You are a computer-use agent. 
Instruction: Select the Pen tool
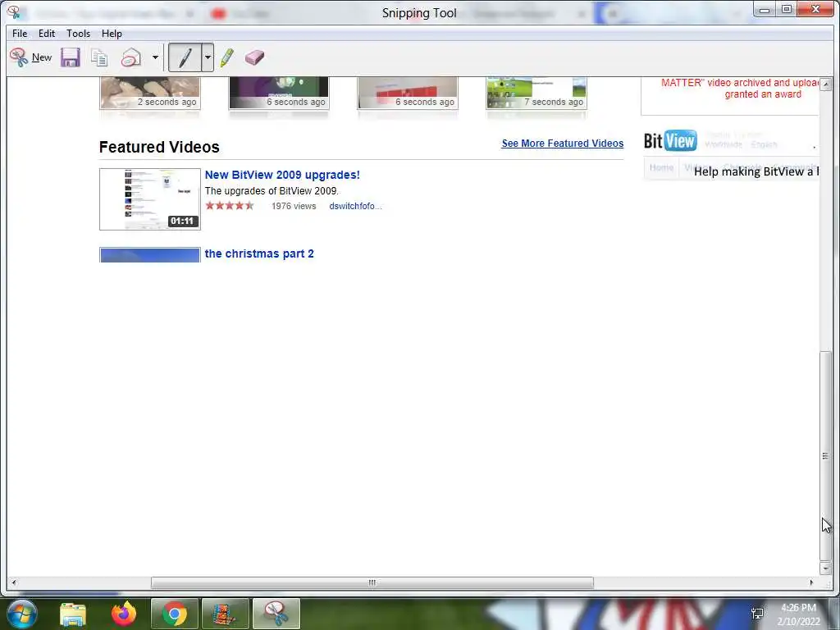(x=185, y=57)
